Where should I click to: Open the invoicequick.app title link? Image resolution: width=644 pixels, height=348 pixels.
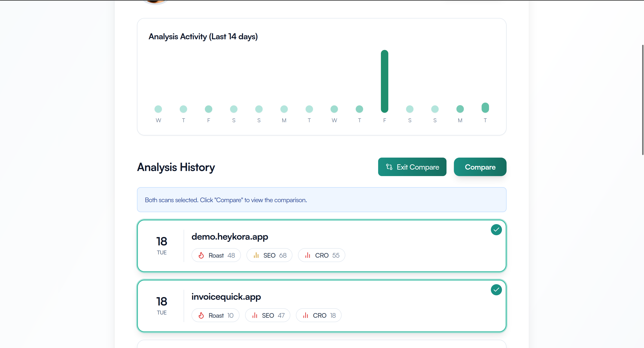226,296
